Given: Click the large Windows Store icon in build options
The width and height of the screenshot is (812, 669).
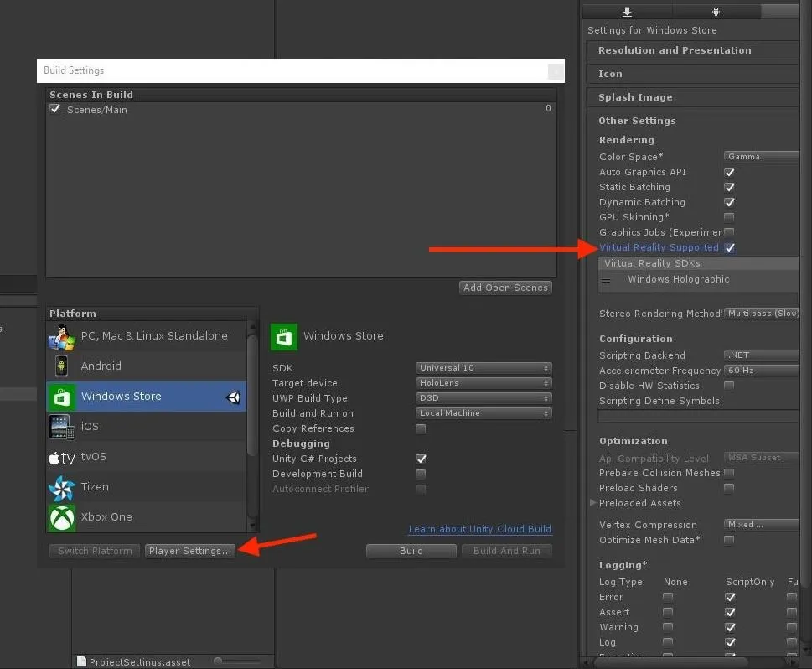Looking at the screenshot, I should [284, 337].
